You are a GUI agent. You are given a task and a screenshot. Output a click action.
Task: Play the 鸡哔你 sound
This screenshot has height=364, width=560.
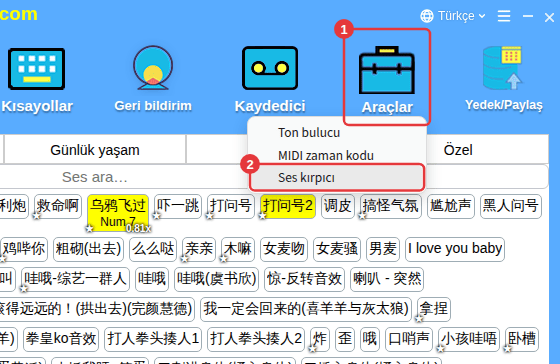click(x=24, y=249)
